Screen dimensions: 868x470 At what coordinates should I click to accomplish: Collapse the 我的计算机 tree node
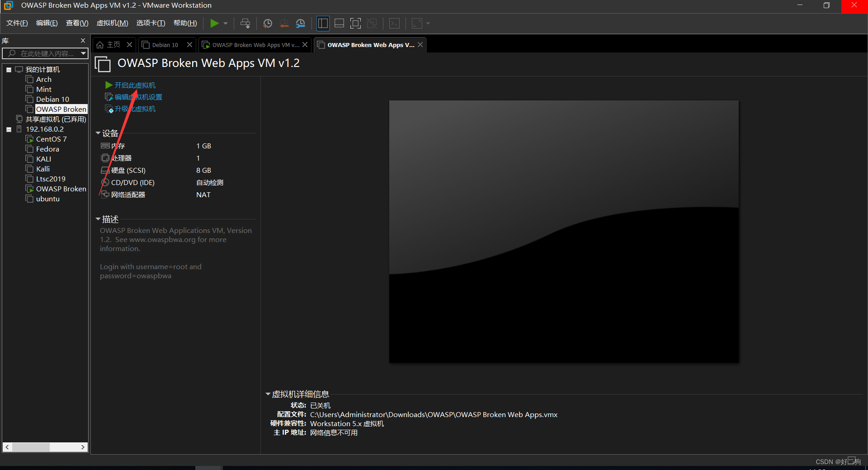tap(9, 70)
